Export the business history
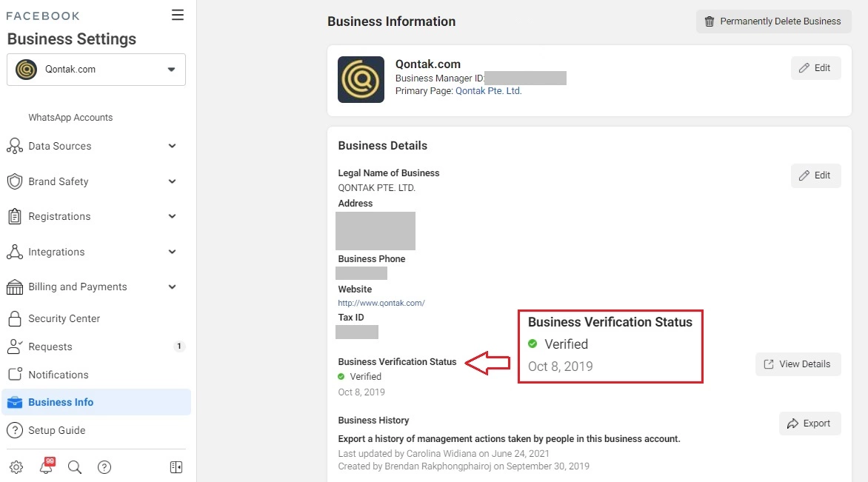 click(810, 424)
